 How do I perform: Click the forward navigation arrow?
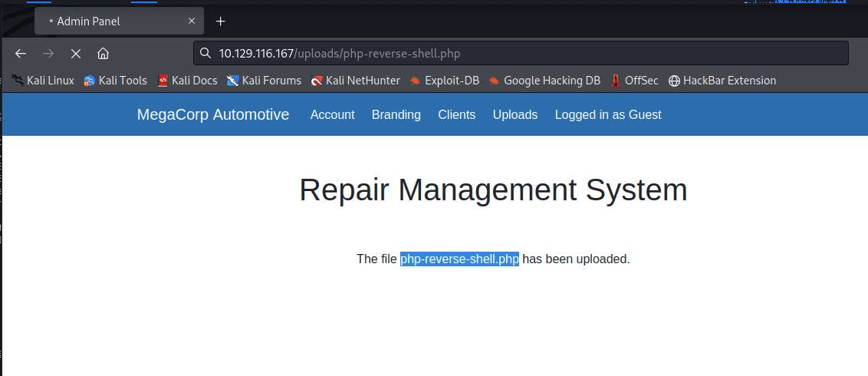tap(48, 54)
